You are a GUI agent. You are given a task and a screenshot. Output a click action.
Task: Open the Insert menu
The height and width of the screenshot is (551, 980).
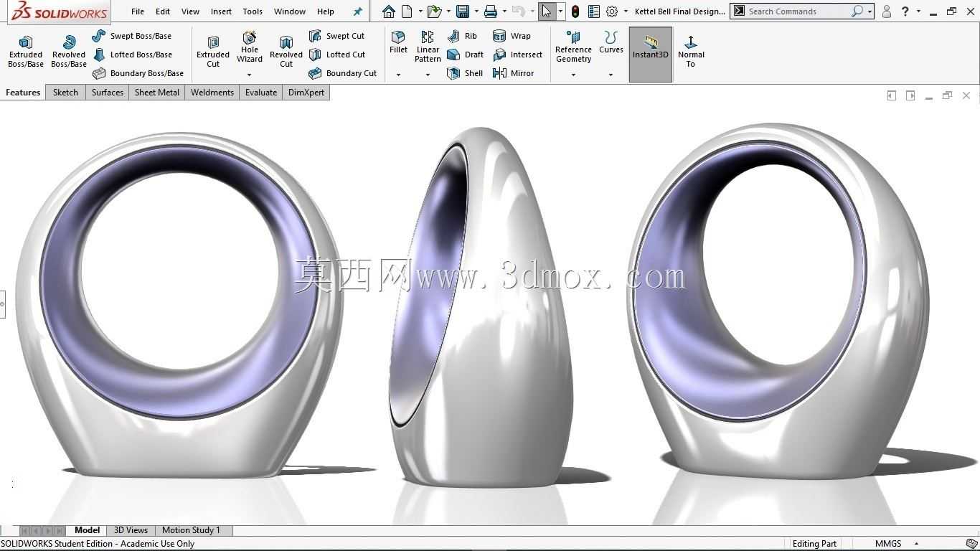pyautogui.click(x=221, y=11)
